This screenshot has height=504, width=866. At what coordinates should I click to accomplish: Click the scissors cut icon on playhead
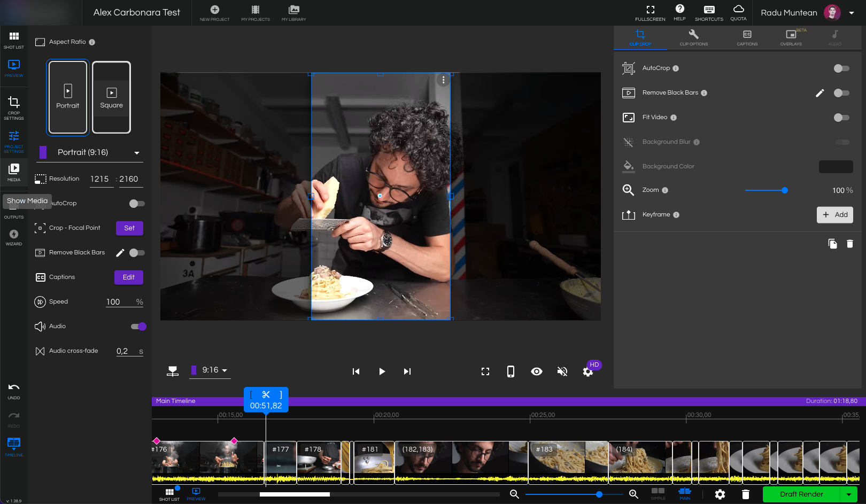(x=266, y=394)
